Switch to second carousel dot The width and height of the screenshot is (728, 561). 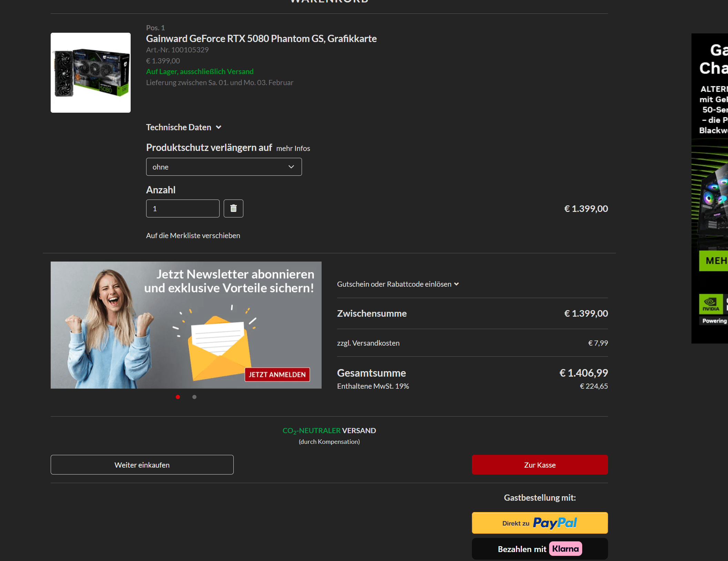(x=194, y=397)
